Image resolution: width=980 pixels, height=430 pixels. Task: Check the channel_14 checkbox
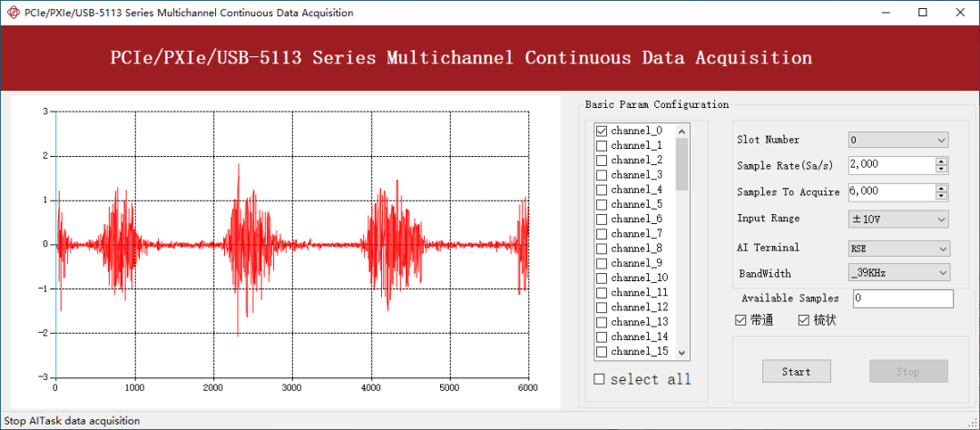(x=602, y=337)
